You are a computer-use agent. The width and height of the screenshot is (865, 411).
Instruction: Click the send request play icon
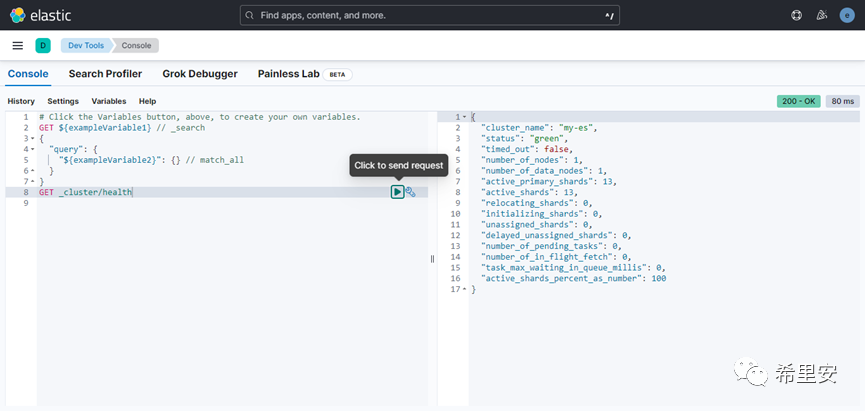(x=397, y=192)
